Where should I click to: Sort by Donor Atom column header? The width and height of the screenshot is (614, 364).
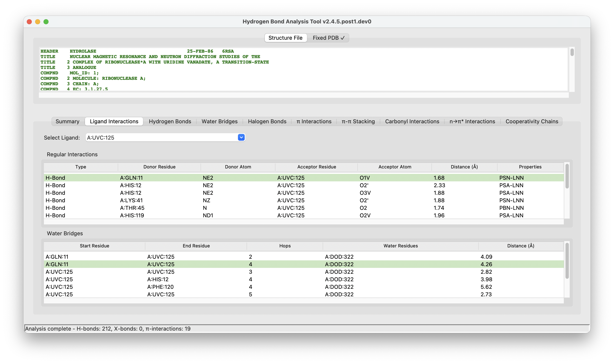[238, 167]
